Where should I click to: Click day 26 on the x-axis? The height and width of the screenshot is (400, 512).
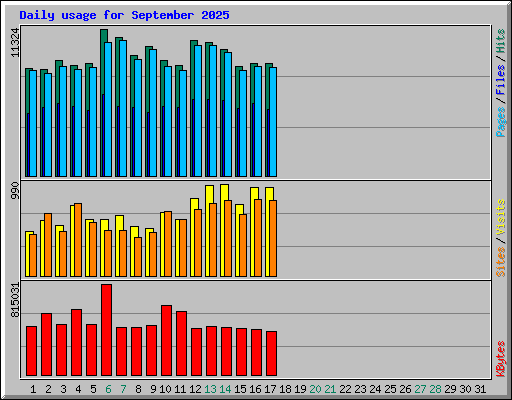pos(405,389)
